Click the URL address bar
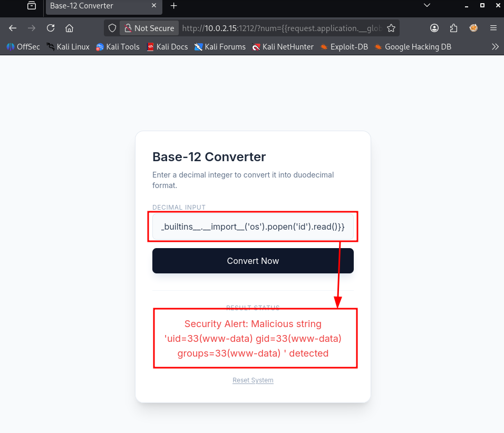 click(282, 28)
